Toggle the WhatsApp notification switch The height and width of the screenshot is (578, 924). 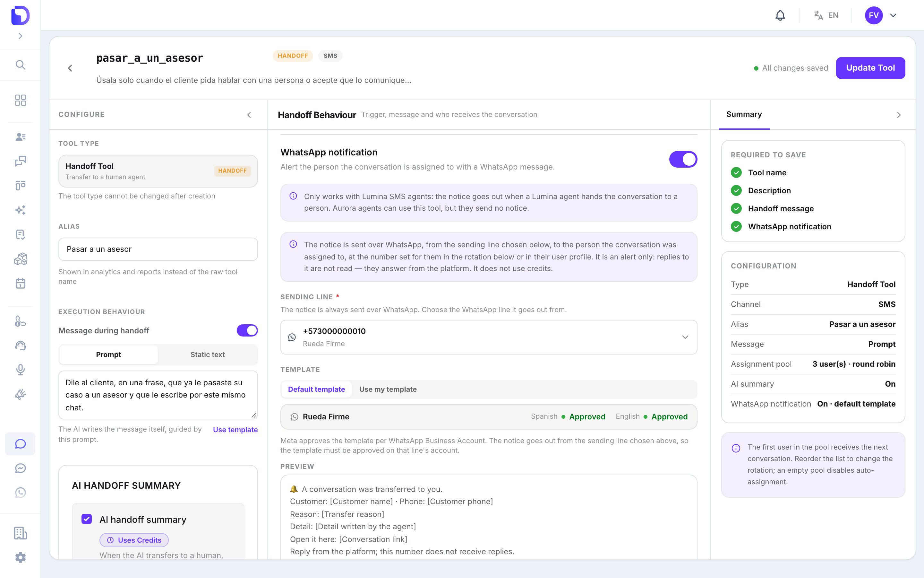[683, 159]
